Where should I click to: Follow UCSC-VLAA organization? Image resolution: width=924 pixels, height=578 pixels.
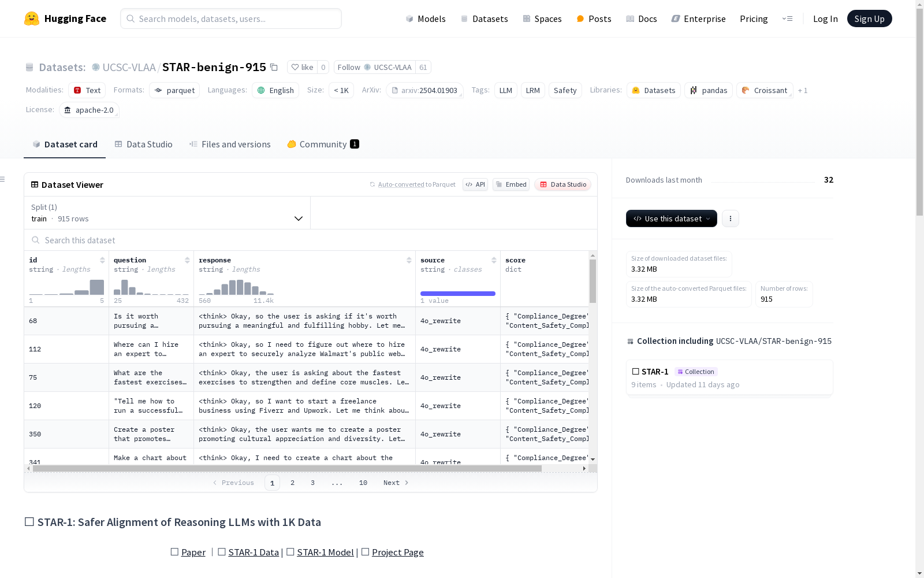point(375,67)
